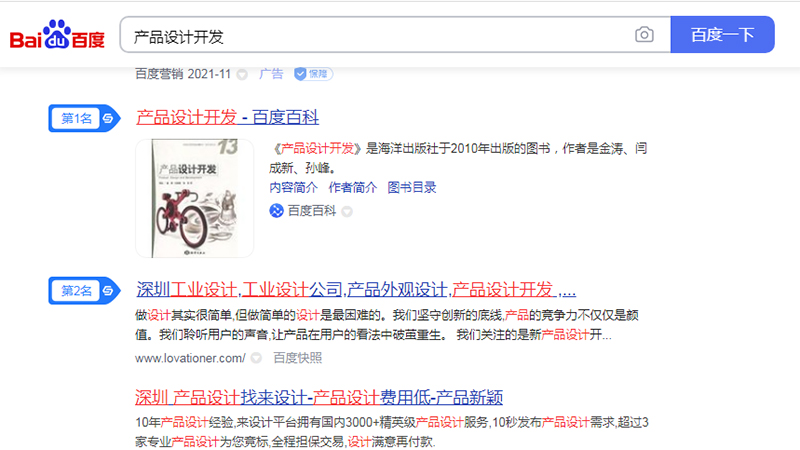This screenshot has height=450, width=800.
Task: Click the 第1名 rank badge
Action: (x=84, y=118)
